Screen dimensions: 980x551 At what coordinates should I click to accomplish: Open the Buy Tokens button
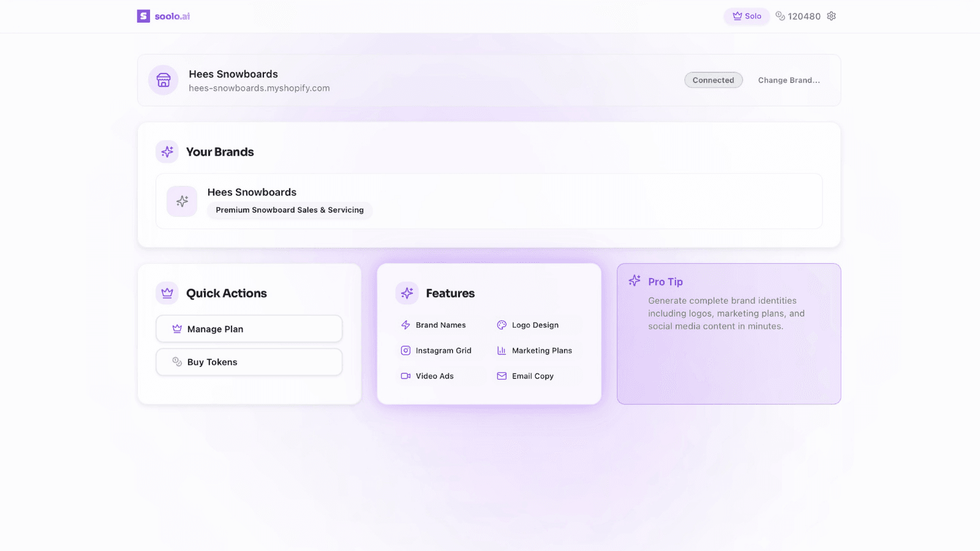click(249, 362)
